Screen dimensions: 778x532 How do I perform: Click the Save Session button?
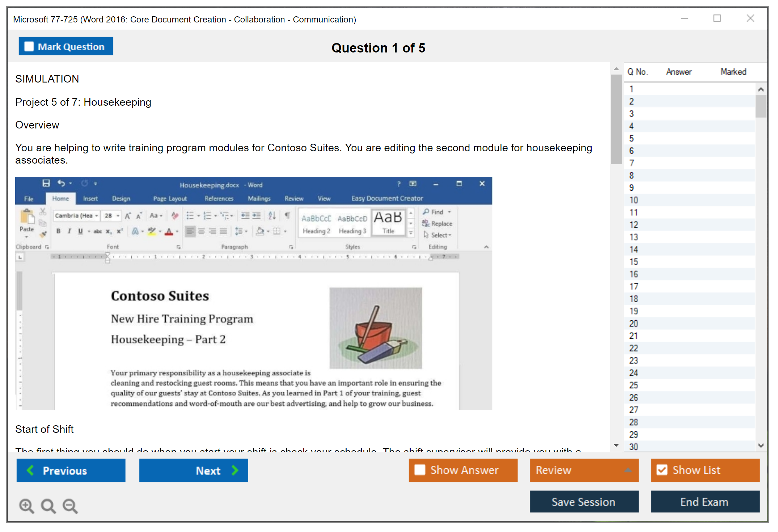(x=584, y=502)
